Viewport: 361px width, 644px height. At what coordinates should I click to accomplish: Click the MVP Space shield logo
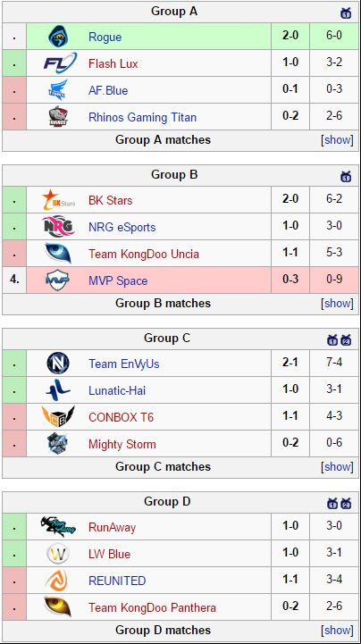point(57,280)
